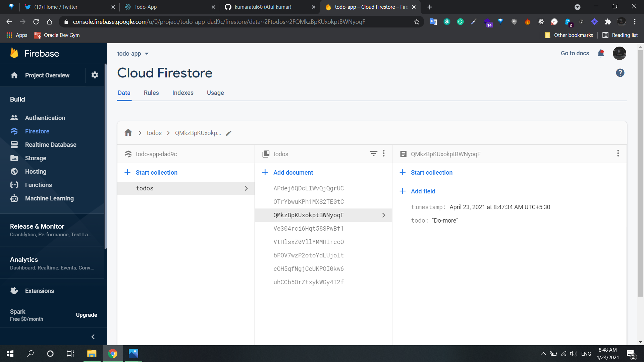Click the pencil edit path icon
The image size is (644, 362).
pos(229,133)
